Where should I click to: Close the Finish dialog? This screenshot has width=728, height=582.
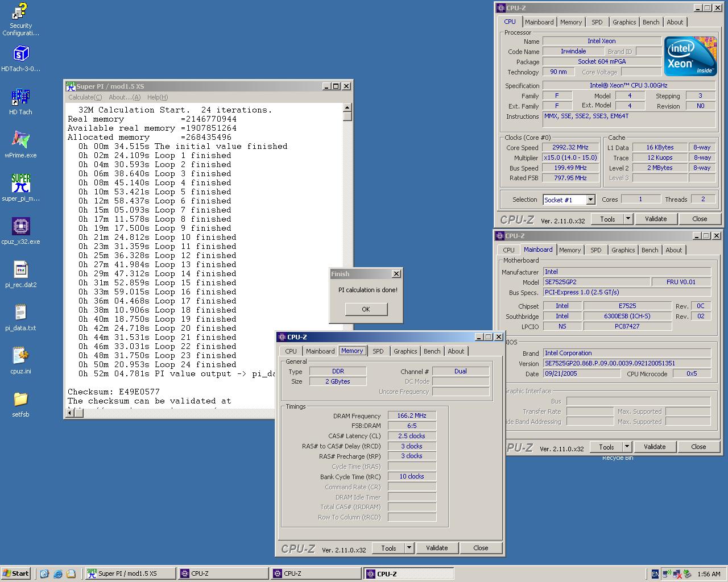tap(396, 274)
